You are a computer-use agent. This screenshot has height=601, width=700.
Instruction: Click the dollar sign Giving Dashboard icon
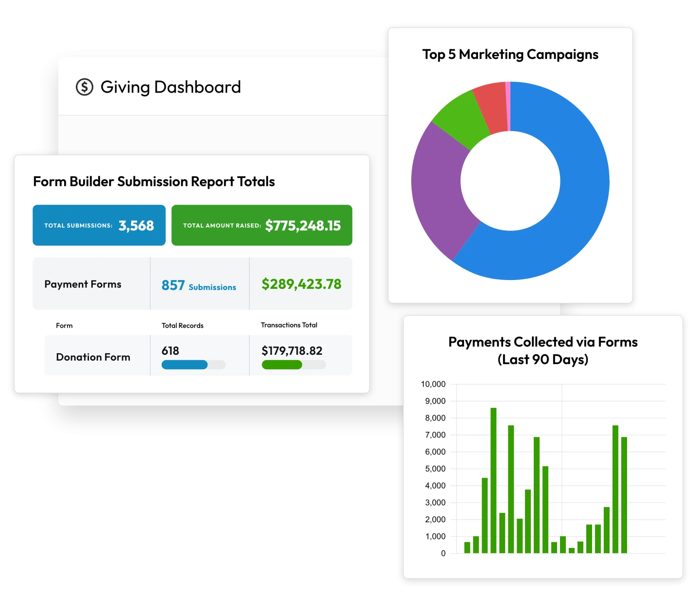tap(85, 87)
